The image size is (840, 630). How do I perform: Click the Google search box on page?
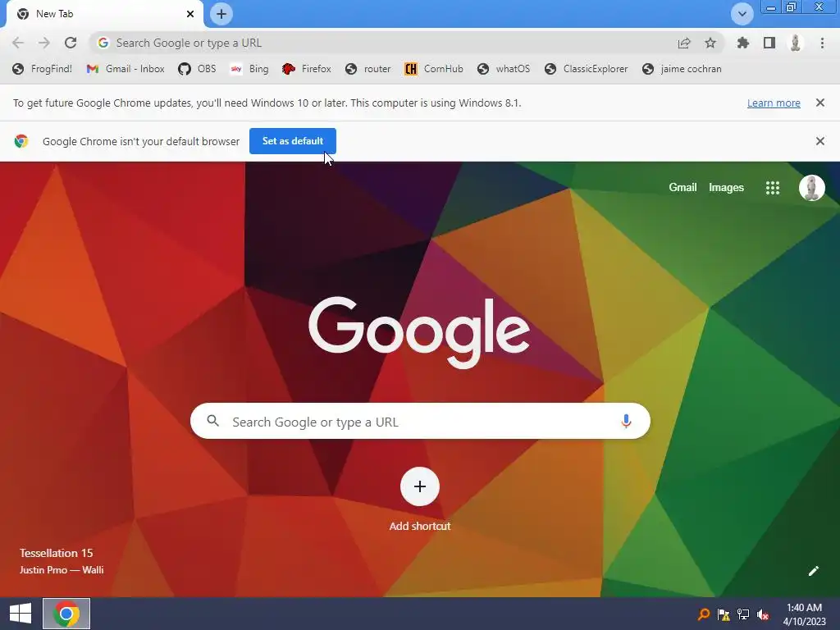pos(420,422)
